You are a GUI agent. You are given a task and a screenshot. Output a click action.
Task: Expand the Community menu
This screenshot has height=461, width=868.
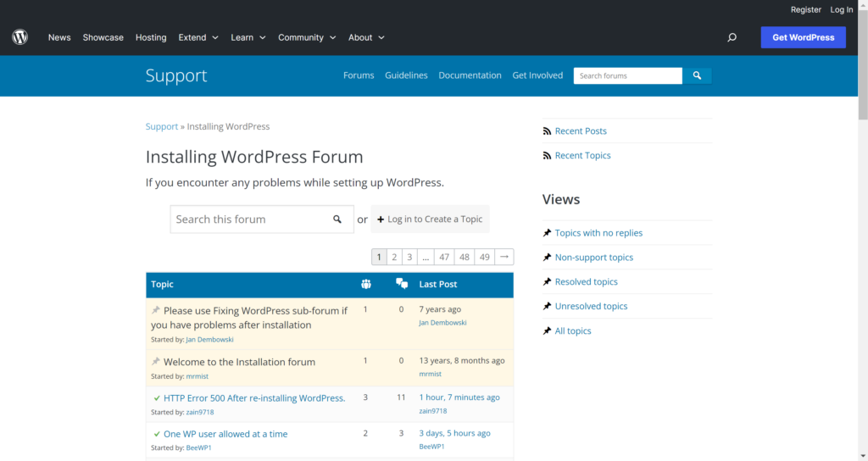click(307, 37)
